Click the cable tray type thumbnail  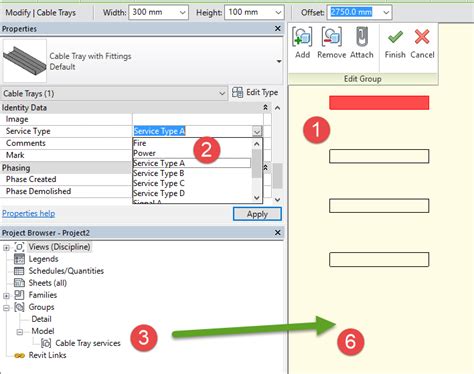point(25,61)
